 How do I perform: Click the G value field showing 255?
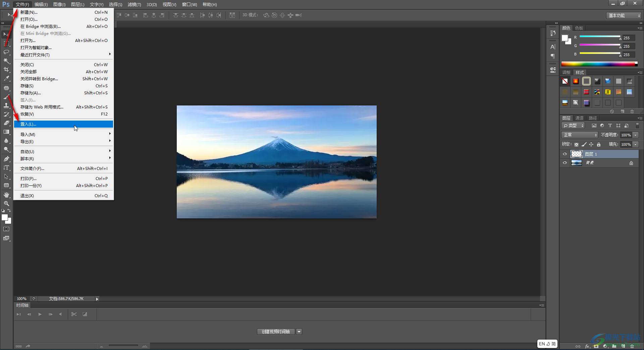(x=629, y=46)
